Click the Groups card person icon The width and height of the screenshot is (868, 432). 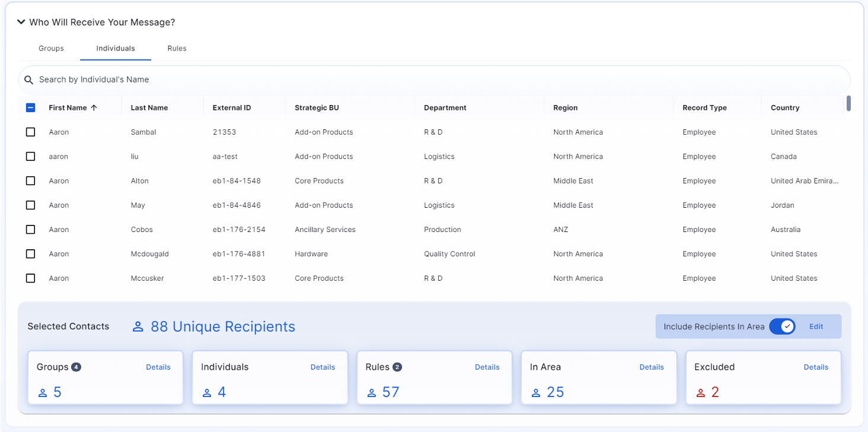[43, 393]
